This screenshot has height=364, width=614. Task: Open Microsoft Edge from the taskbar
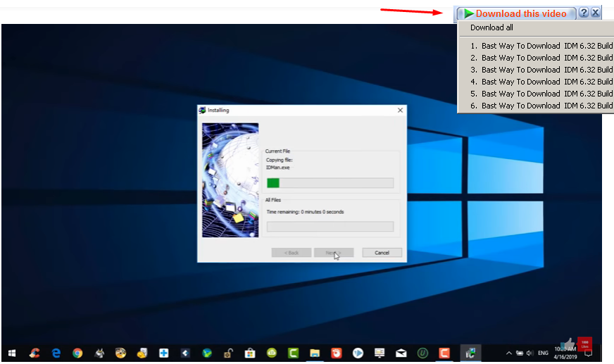pyautogui.click(x=56, y=353)
